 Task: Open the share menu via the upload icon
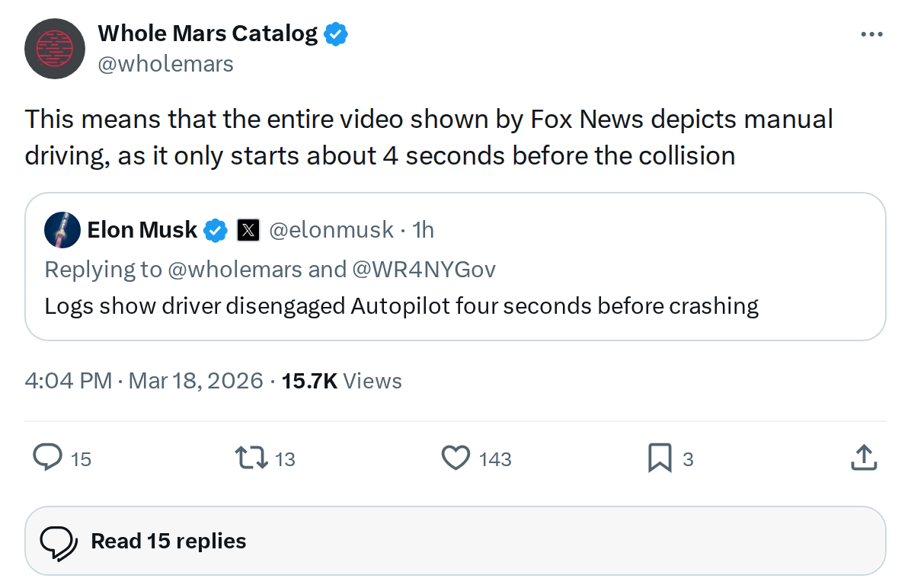coord(864,458)
